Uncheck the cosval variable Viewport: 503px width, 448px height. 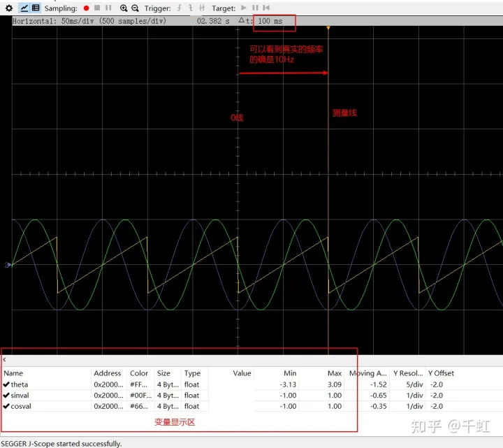pos(6,406)
